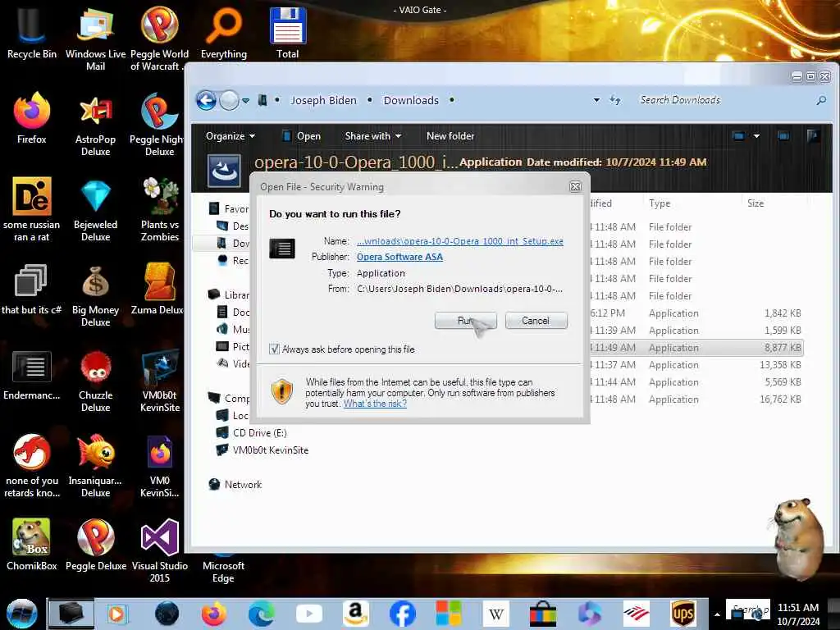Viewport: 840px width, 630px height.
Task: Toggle the preview pane button
Action: (783, 136)
